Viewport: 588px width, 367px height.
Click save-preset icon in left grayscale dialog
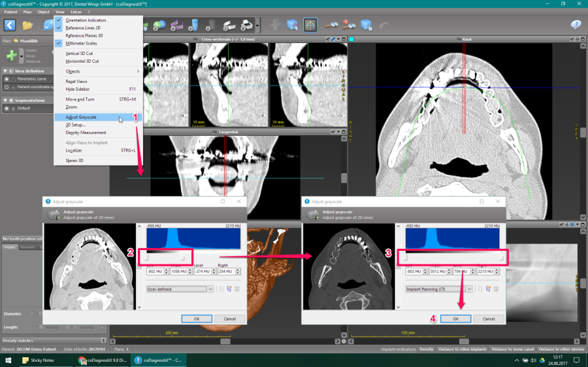click(x=229, y=289)
